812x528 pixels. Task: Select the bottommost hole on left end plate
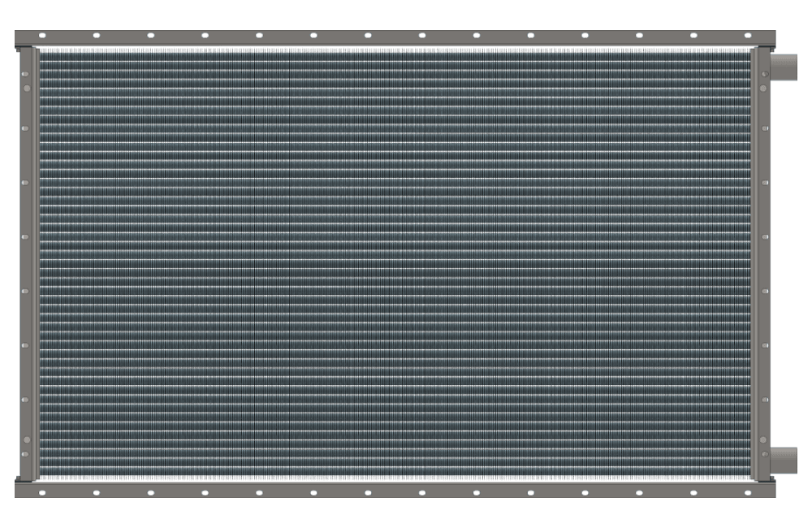(x=27, y=454)
